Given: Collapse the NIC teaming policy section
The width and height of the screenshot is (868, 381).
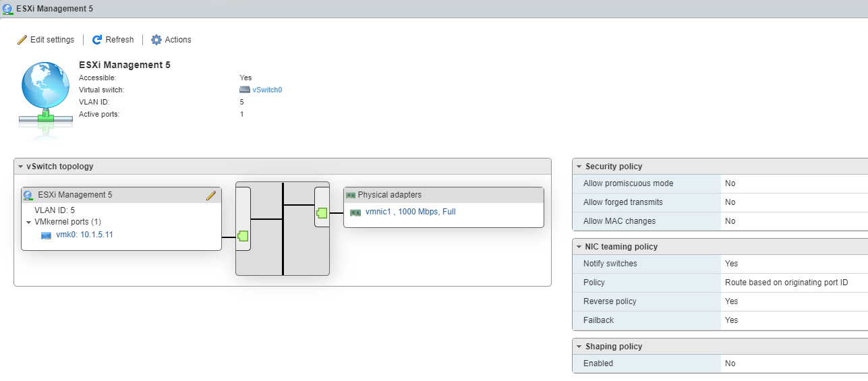Looking at the screenshot, I should coord(579,247).
